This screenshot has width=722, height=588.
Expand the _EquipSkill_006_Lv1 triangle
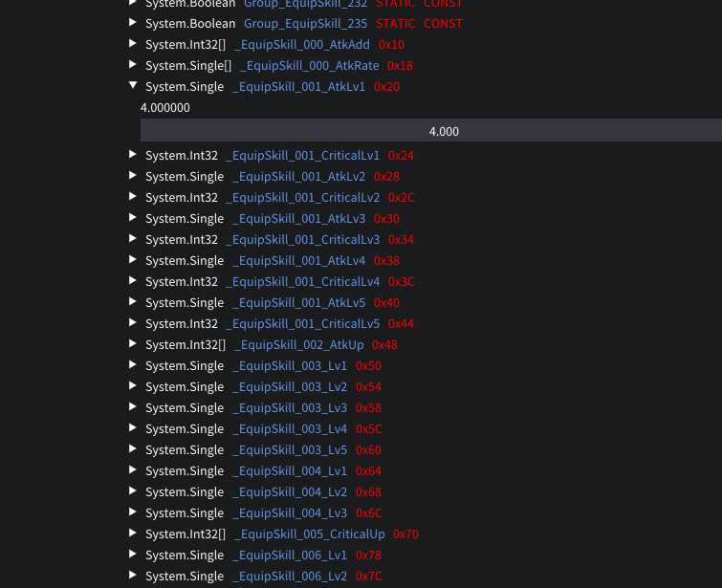click(133, 555)
